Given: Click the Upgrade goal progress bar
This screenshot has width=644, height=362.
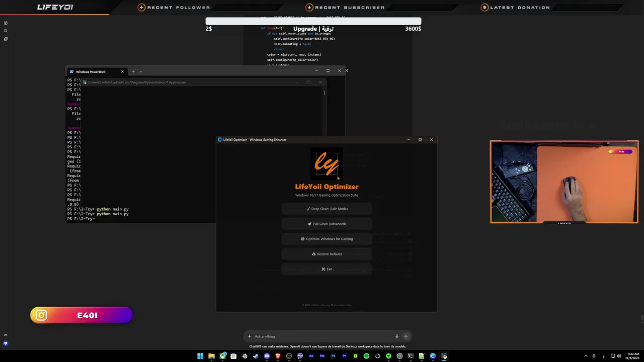Looking at the screenshot, I should (x=313, y=21).
